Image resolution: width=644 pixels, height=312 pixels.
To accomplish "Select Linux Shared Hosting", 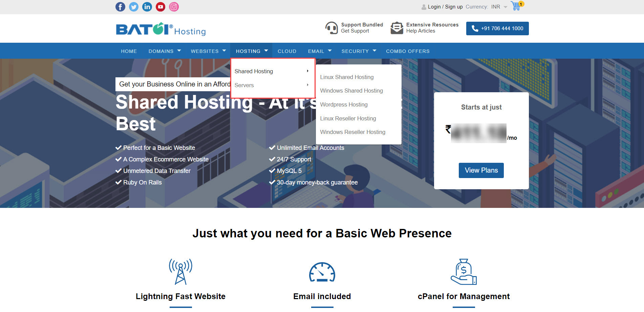I will 347,77.
